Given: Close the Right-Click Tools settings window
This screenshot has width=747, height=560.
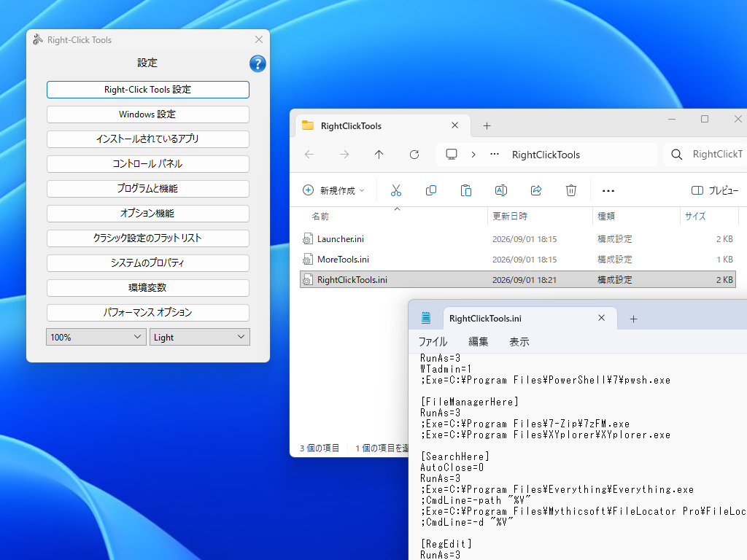Looking at the screenshot, I should pos(259,39).
